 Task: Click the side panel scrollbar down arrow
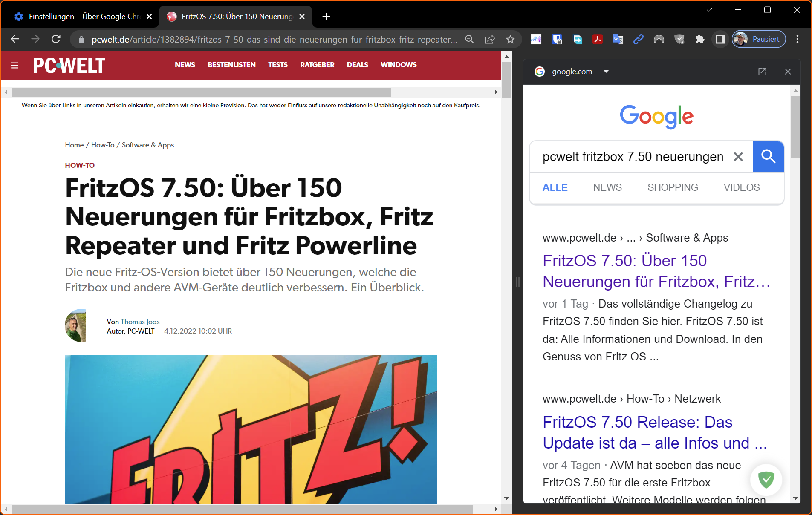795,498
